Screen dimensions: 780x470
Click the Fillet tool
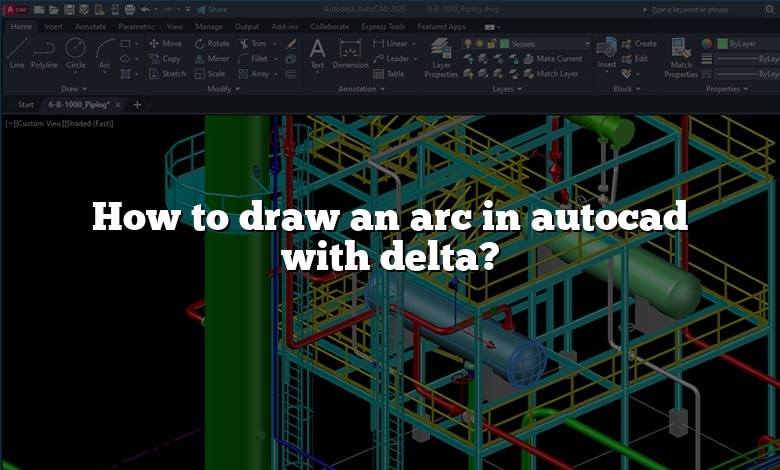click(253, 59)
